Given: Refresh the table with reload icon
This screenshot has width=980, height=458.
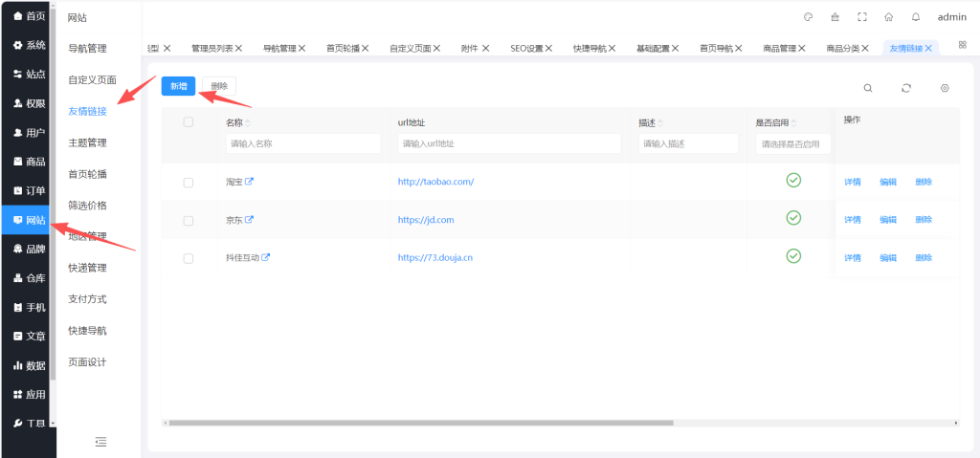Looking at the screenshot, I should [906, 88].
